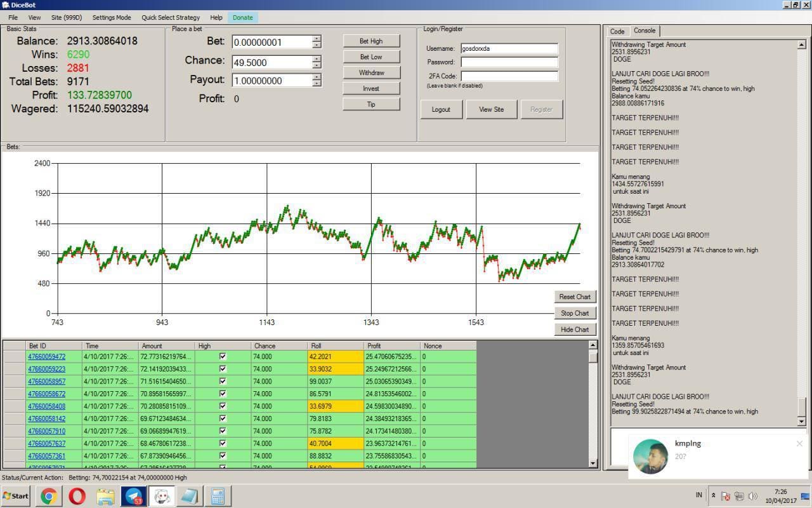Screen dimensions: 812x508
Task: Open the Windows Start menu
Action: pos(16,496)
